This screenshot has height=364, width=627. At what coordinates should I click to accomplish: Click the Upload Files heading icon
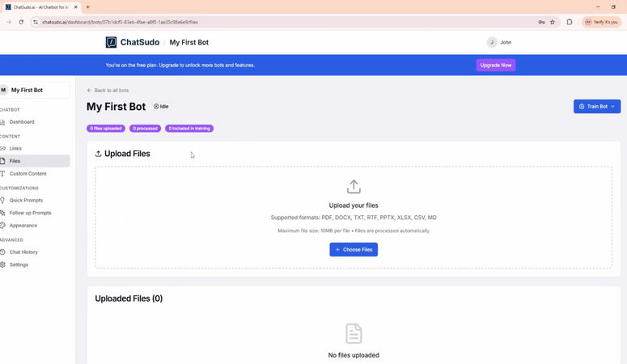(x=99, y=154)
